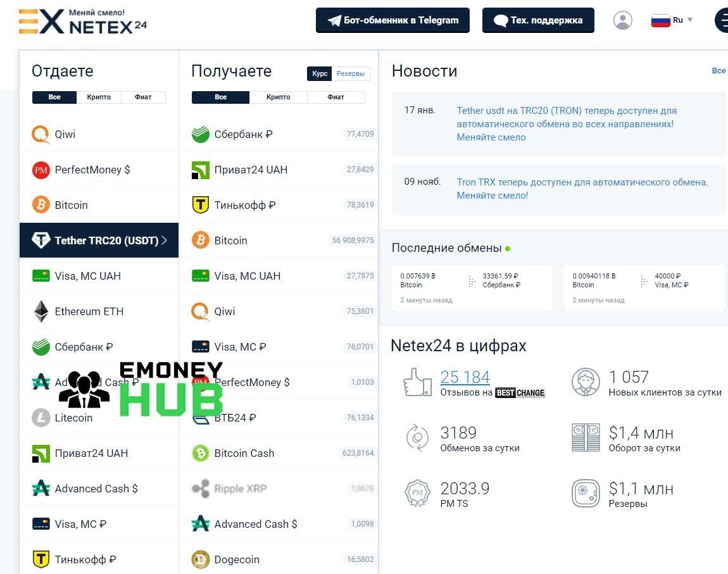Viewport: 728px width, 574px height.
Task: Click Visa, MC UAH row in Получаете
Action: coord(279,276)
